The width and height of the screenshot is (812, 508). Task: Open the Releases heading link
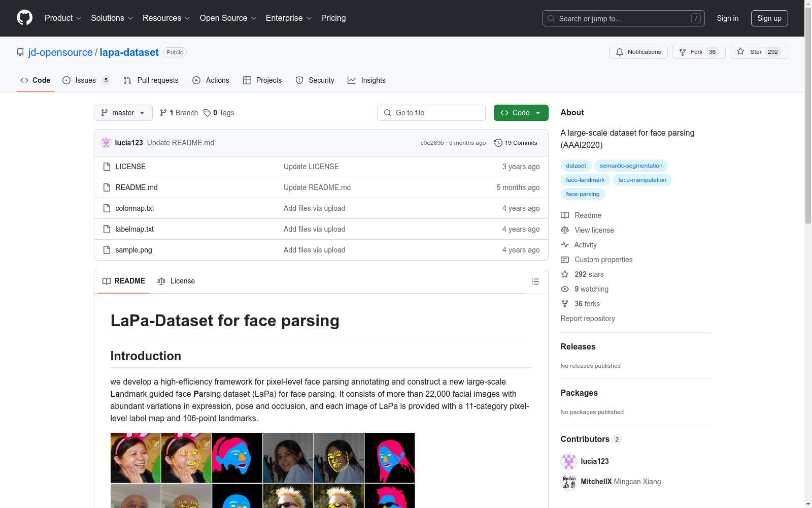coord(578,346)
